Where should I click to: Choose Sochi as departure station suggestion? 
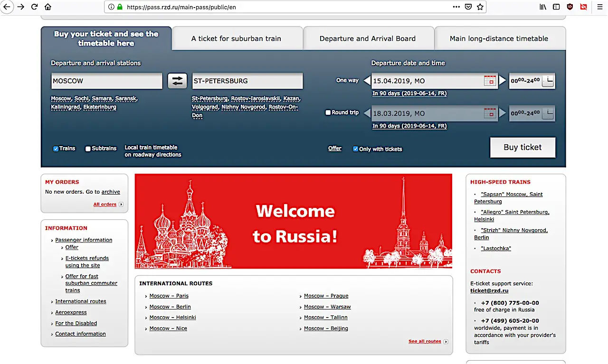[x=81, y=99]
